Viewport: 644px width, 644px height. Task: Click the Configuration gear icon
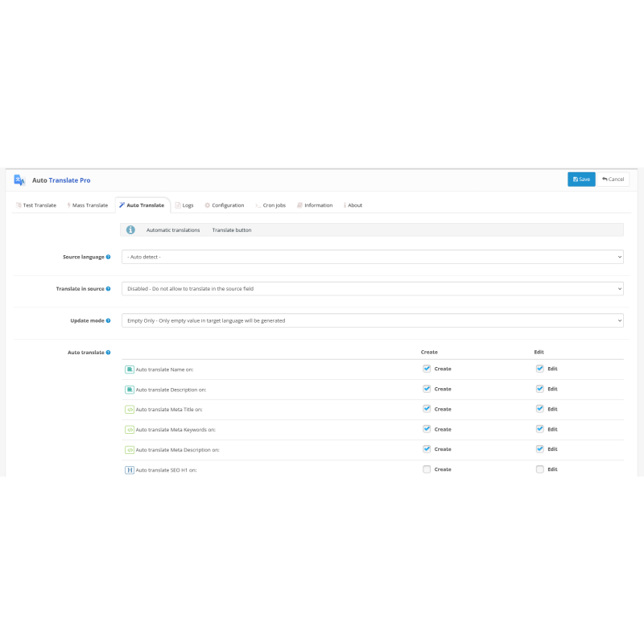(x=207, y=204)
